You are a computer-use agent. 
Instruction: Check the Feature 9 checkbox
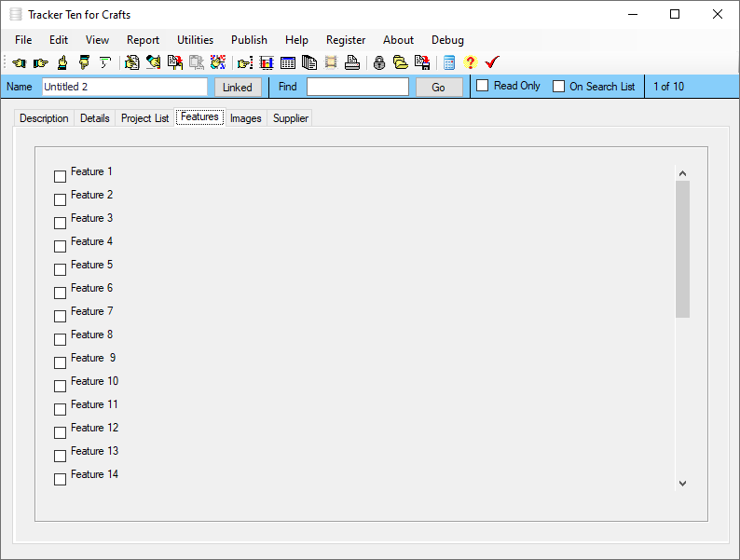click(60, 362)
